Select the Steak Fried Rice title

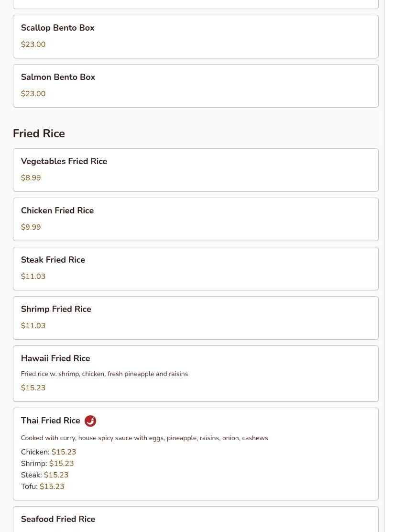53,260
